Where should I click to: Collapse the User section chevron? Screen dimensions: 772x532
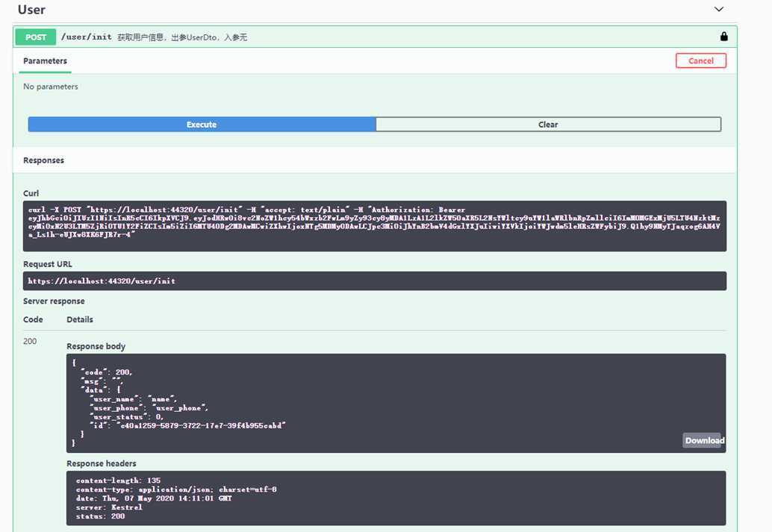[719, 10]
